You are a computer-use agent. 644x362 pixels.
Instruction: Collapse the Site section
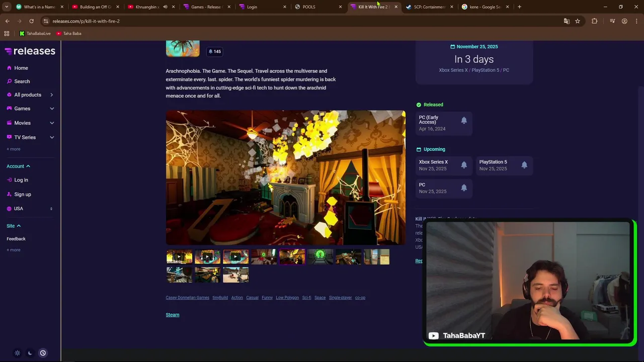click(x=14, y=226)
